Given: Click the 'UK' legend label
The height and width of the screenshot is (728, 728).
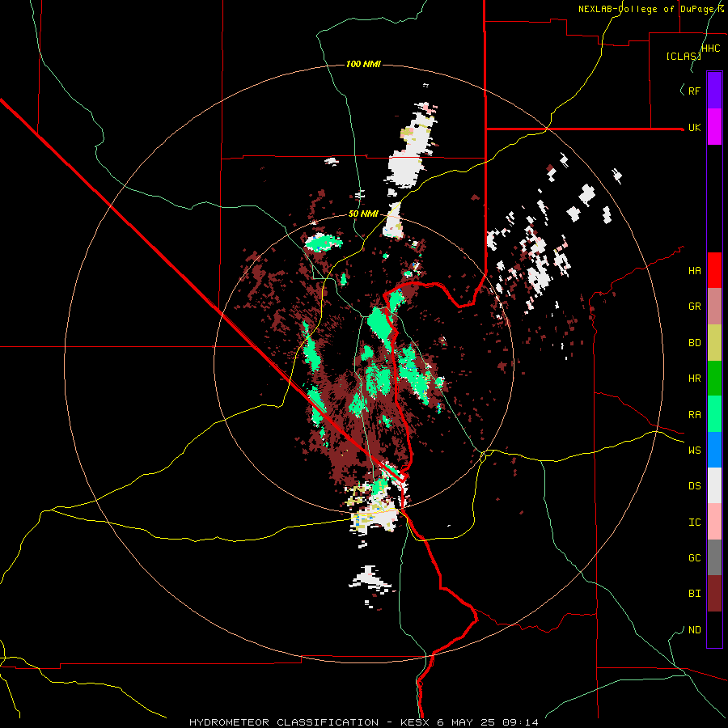Looking at the screenshot, I should tap(694, 128).
